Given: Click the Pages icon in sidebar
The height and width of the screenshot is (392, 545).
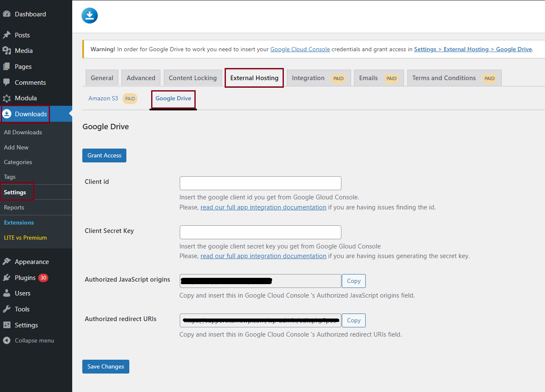Looking at the screenshot, I should click(x=7, y=66).
